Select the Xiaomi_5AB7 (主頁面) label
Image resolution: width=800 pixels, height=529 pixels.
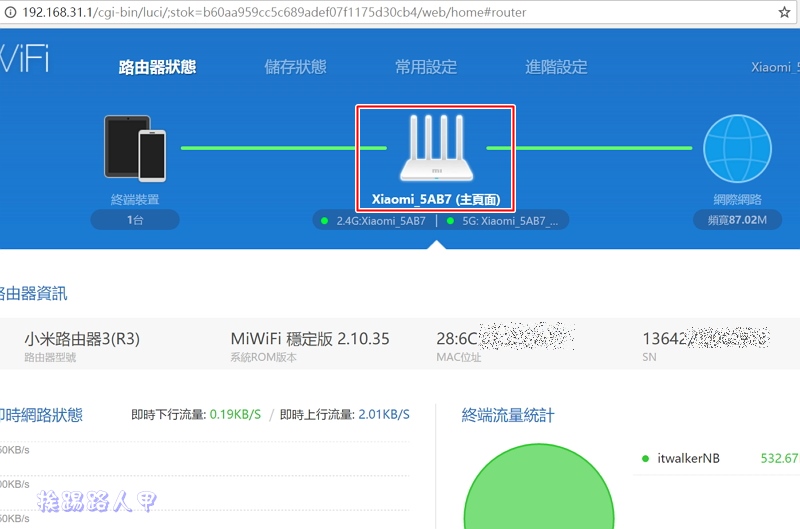[x=436, y=199]
